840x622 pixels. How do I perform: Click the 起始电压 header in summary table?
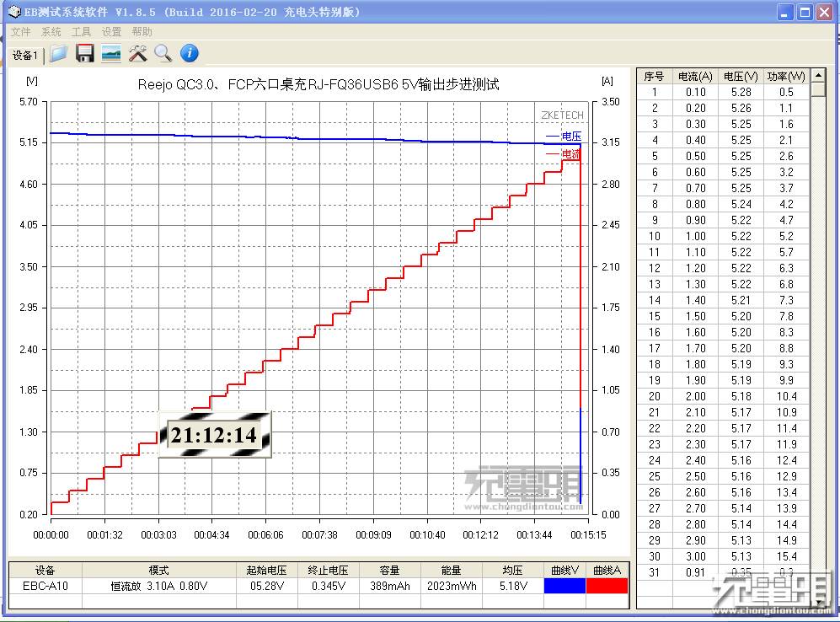(x=266, y=570)
